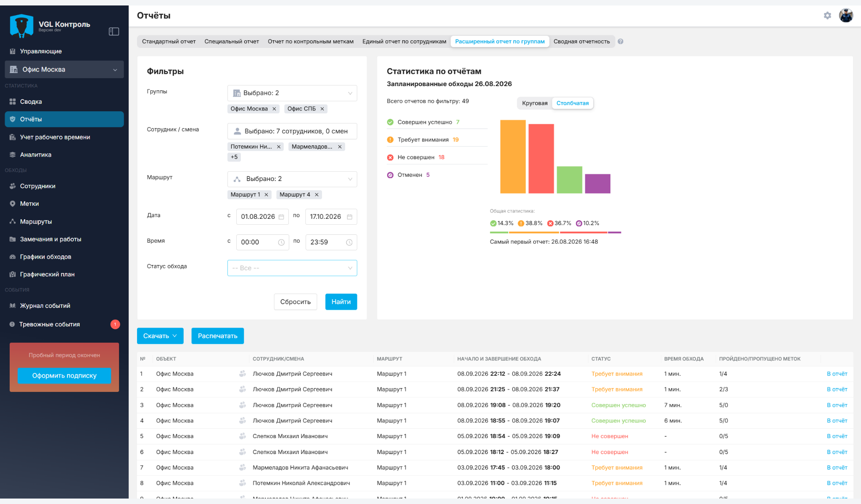Remove the Офис СПБ group tag
Image resolution: width=861 pixels, height=504 pixels.
(322, 109)
